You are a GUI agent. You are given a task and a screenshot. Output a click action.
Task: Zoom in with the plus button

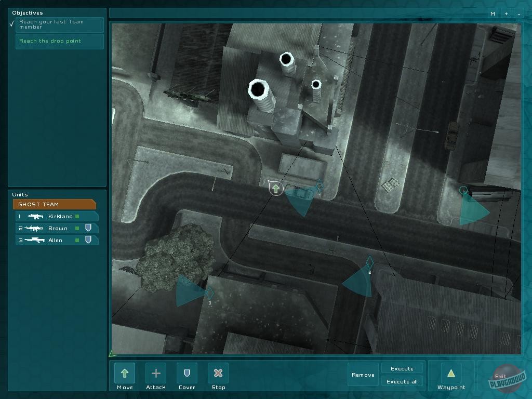tap(506, 14)
